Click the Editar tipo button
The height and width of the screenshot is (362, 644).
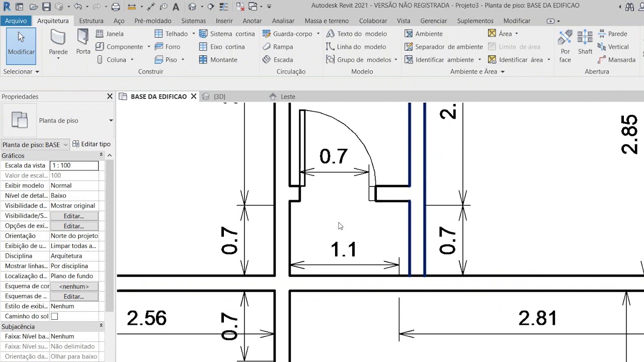tap(92, 144)
